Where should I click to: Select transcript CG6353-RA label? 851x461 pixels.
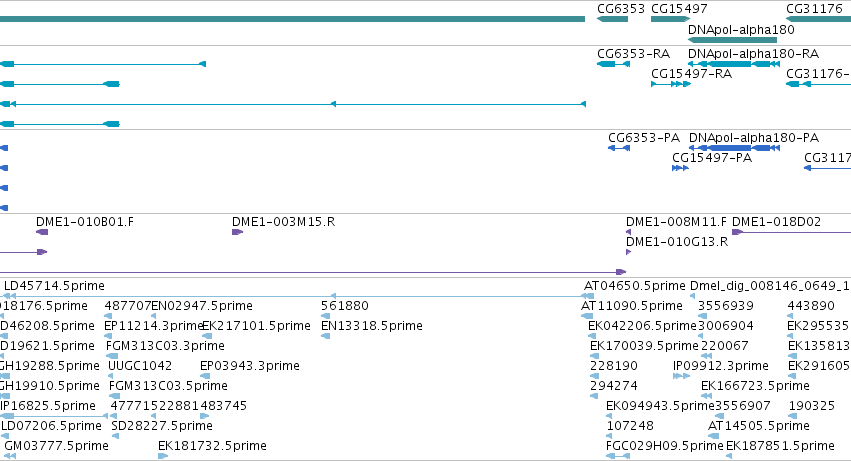pyautogui.click(x=633, y=54)
